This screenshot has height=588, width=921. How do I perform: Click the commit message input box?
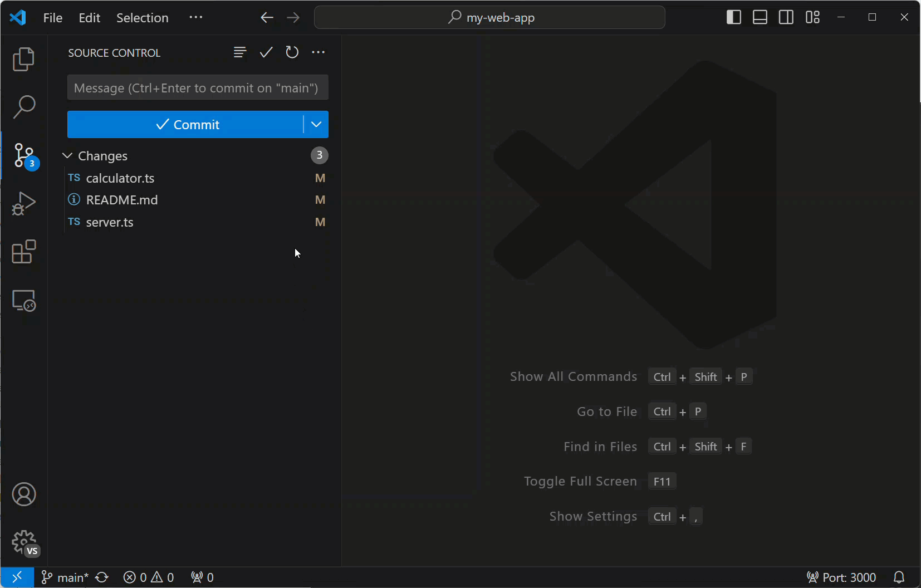[197, 88]
